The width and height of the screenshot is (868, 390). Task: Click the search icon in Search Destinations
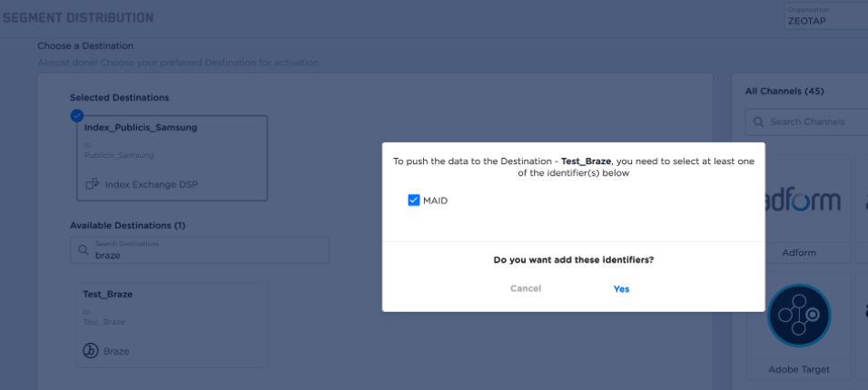pos(84,250)
